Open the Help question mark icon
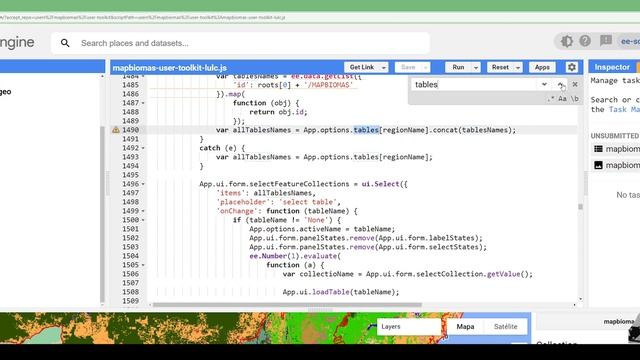640x360 pixels. coord(585,41)
